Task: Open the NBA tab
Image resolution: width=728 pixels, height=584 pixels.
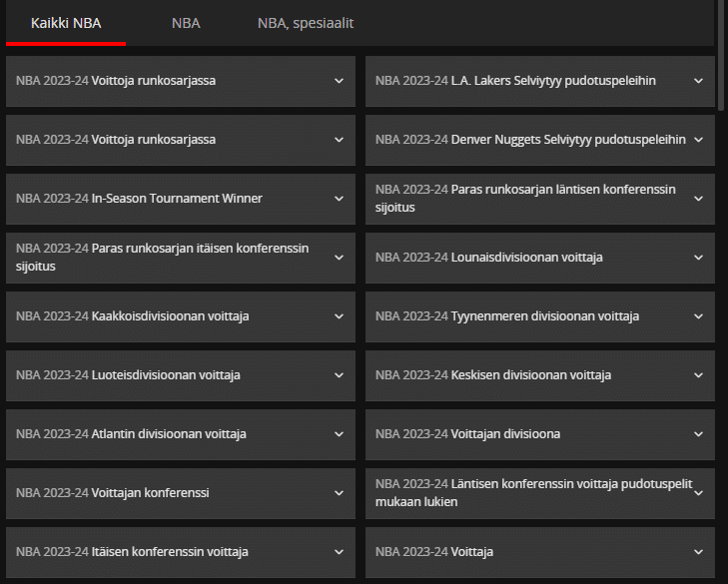Action: (186, 23)
